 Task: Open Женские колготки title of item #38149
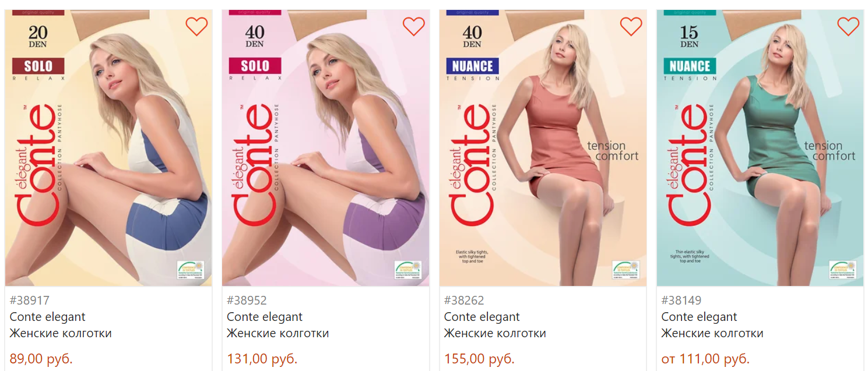tap(712, 334)
